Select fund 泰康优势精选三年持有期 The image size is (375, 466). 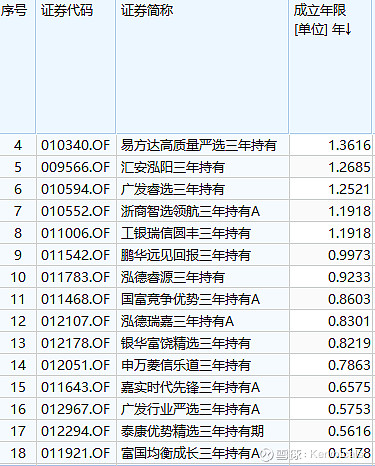(x=192, y=431)
